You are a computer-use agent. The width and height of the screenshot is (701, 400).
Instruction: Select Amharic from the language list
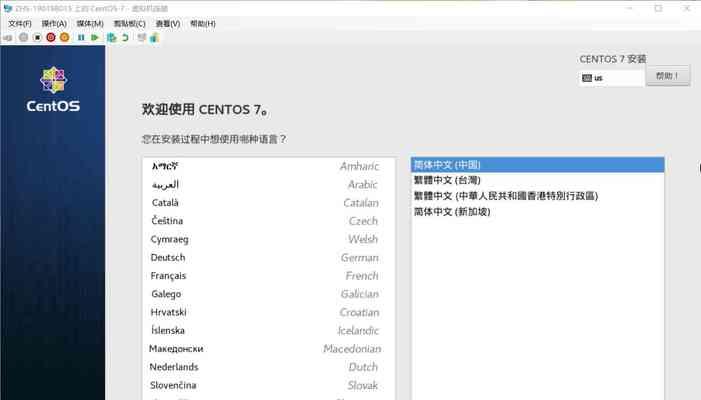tap(269, 166)
